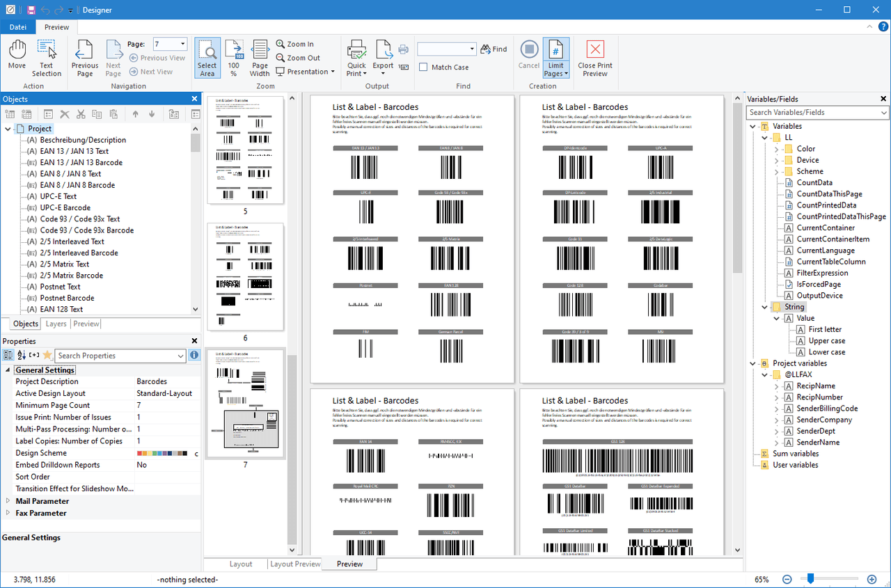Viewport: 891px width, 588px height.
Task: Set zoom to 100 %
Action: pos(233,58)
